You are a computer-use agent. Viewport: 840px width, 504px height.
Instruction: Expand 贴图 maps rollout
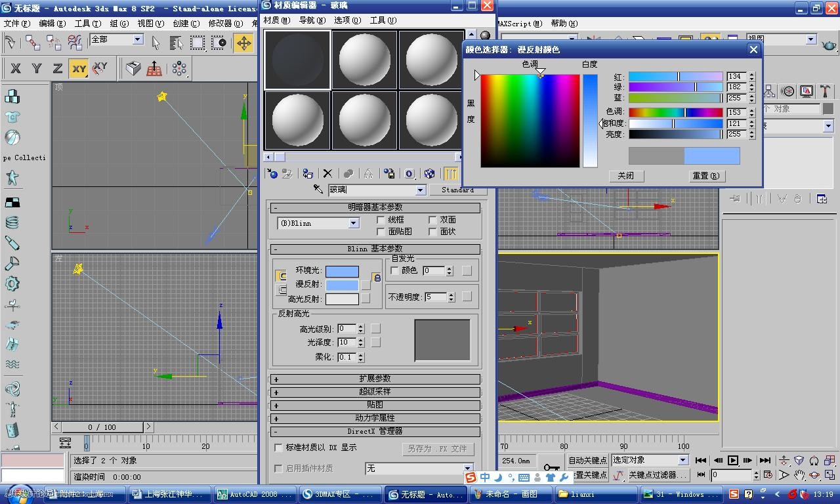click(375, 405)
